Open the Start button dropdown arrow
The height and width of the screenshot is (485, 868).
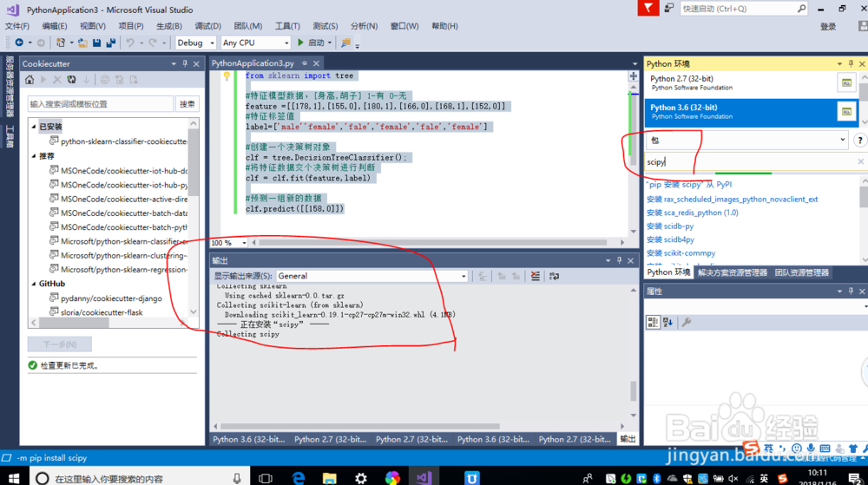pyautogui.click(x=329, y=43)
